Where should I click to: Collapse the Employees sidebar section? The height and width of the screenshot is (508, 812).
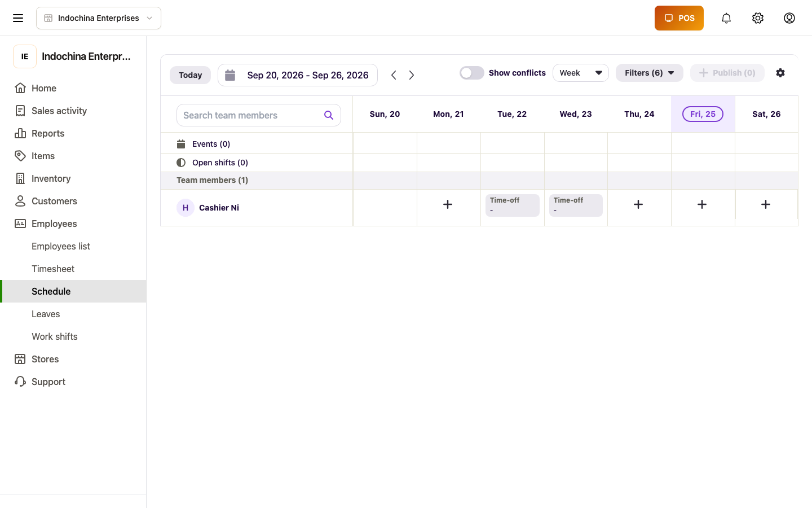(x=73, y=224)
